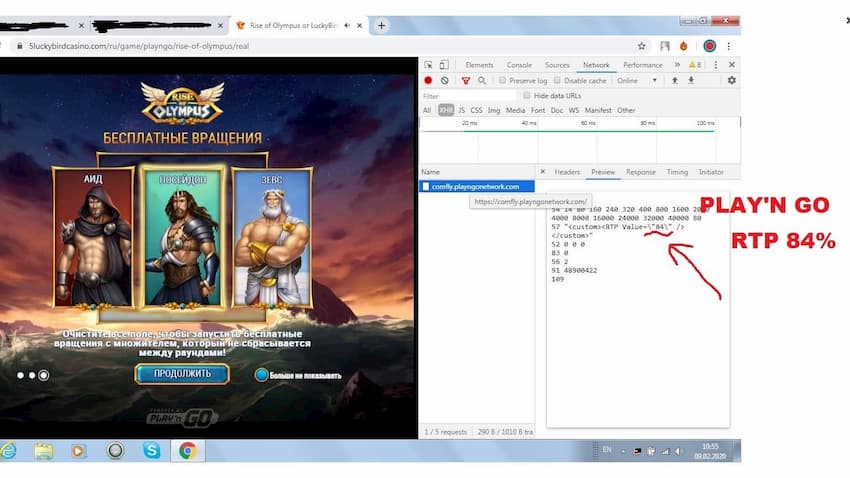
Task: Open Chrome three-dot menu
Action: click(729, 46)
